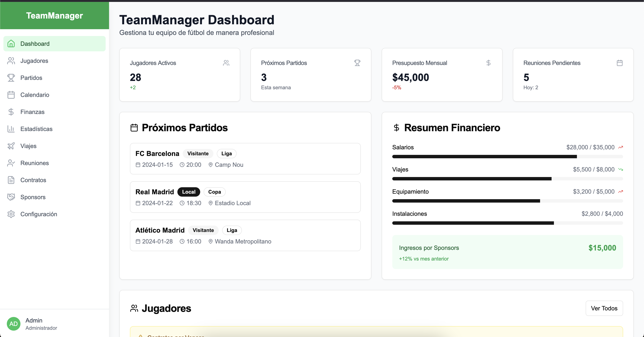Click the Local badge on Real Madrid match
The width and height of the screenshot is (644, 337).
189,192
